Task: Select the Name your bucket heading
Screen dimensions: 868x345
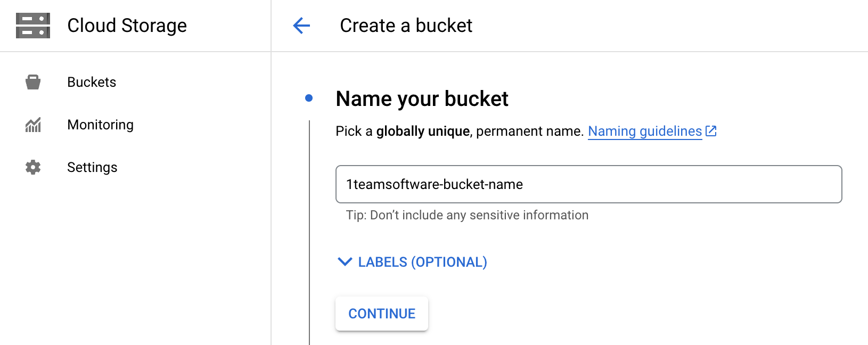Action: point(422,98)
